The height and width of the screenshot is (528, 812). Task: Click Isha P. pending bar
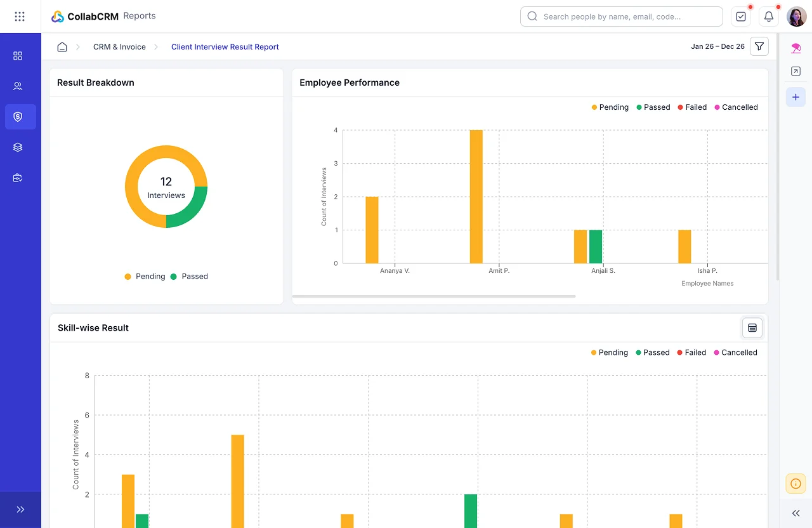click(x=684, y=247)
